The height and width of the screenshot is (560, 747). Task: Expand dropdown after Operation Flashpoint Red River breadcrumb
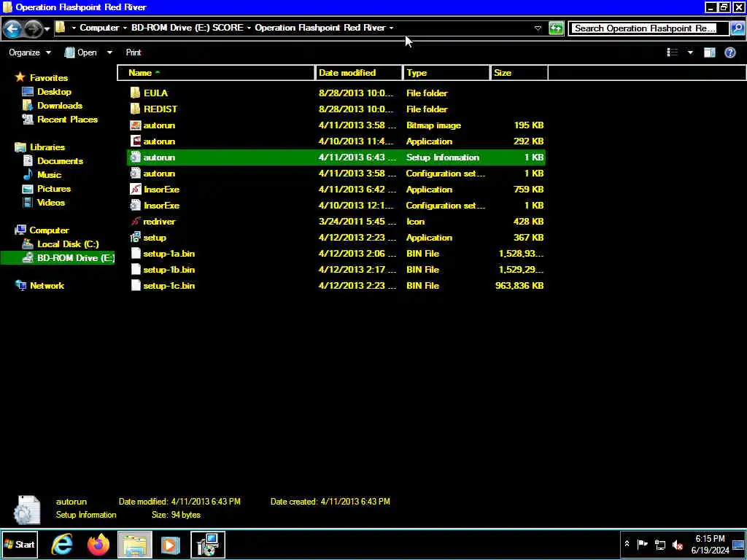coord(391,28)
